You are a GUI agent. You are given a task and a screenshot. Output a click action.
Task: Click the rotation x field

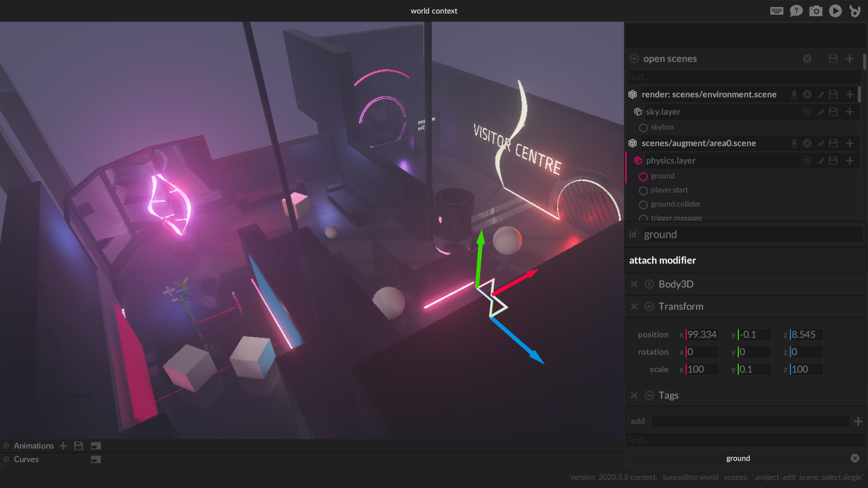click(x=702, y=352)
